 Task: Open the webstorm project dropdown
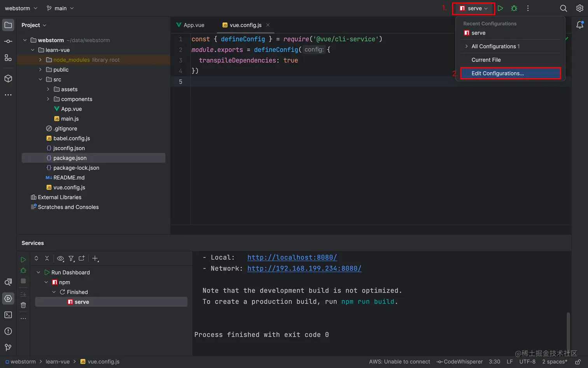point(21,8)
